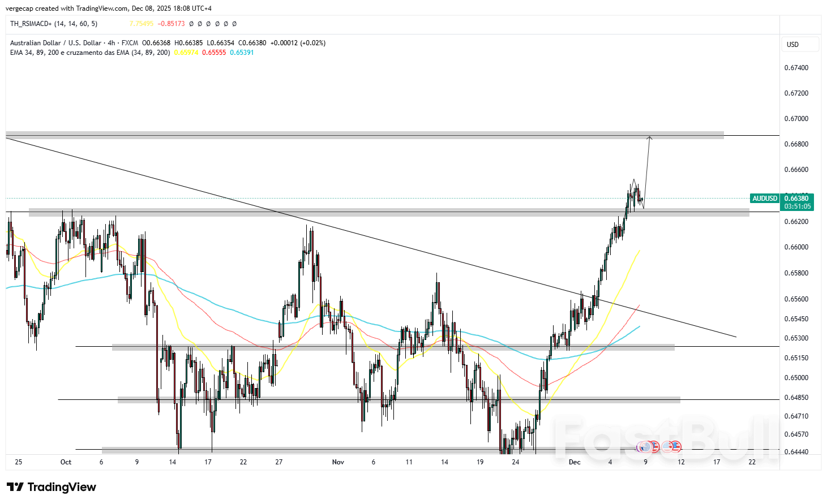Select the Australian flag economic event icon
This screenshot has height=504, width=827.
point(646,446)
